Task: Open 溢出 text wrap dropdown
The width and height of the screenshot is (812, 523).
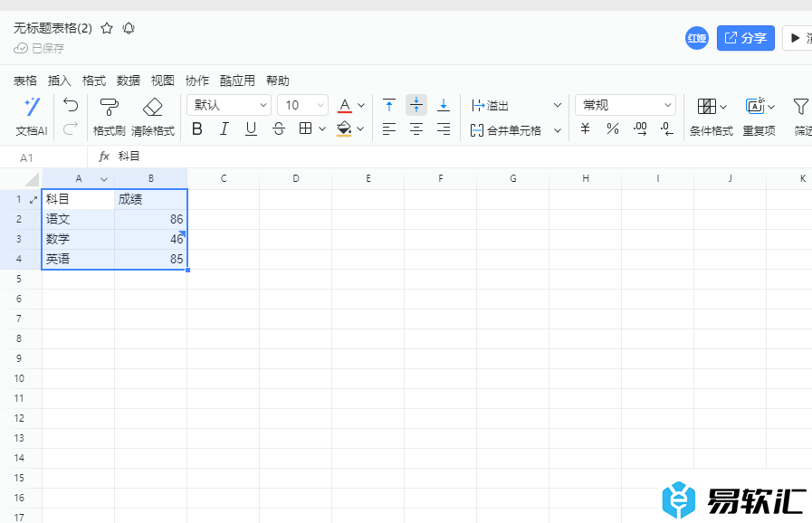Action: pyautogui.click(x=516, y=106)
